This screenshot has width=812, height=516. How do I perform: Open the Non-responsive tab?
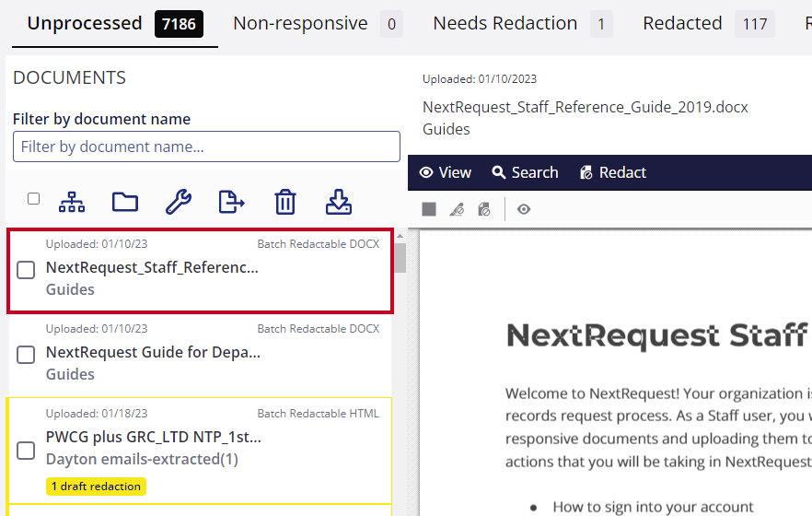(x=318, y=24)
